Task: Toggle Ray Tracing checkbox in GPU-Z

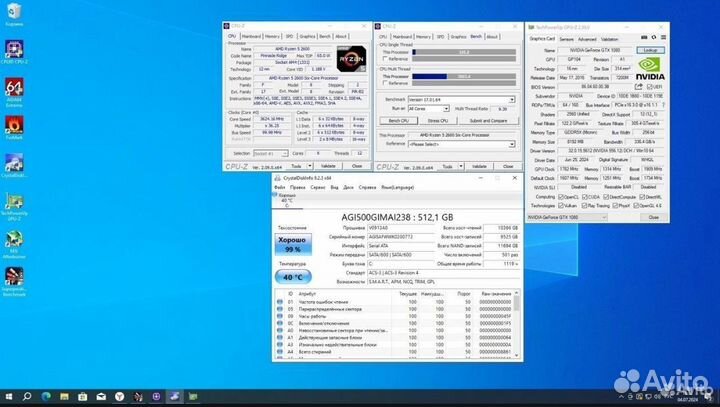Action: coord(585,206)
